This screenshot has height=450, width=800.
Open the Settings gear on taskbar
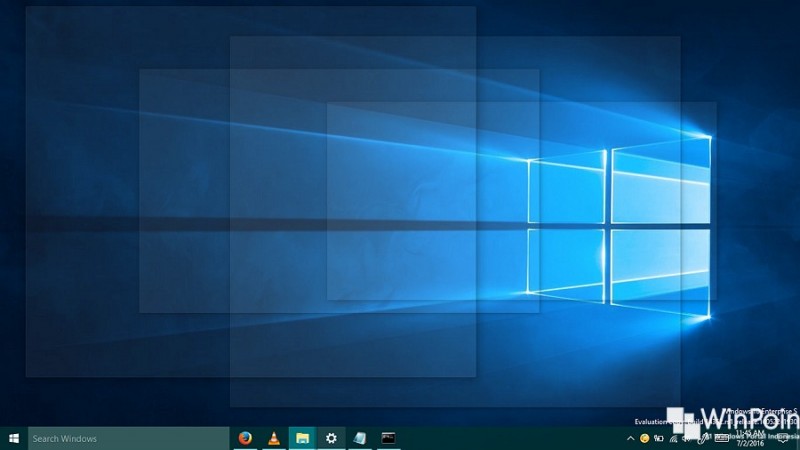pos(331,438)
